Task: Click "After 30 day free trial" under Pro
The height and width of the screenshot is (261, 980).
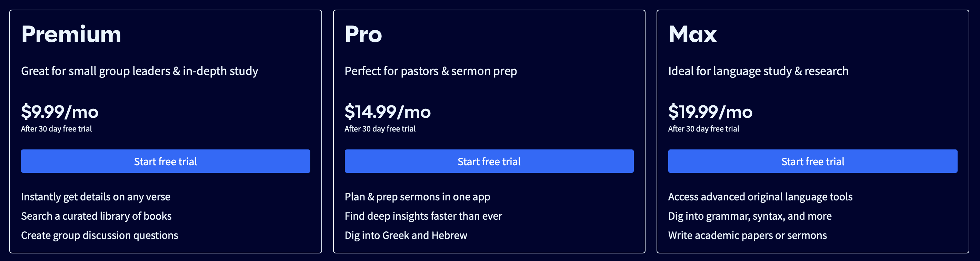Action: (x=380, y=129)
